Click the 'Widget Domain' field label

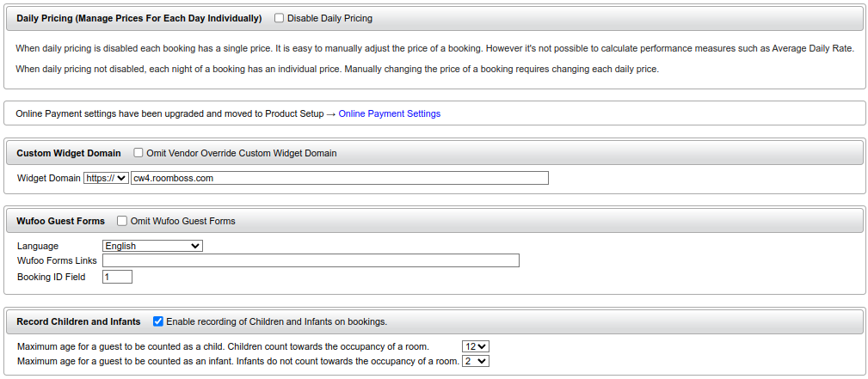48,178
